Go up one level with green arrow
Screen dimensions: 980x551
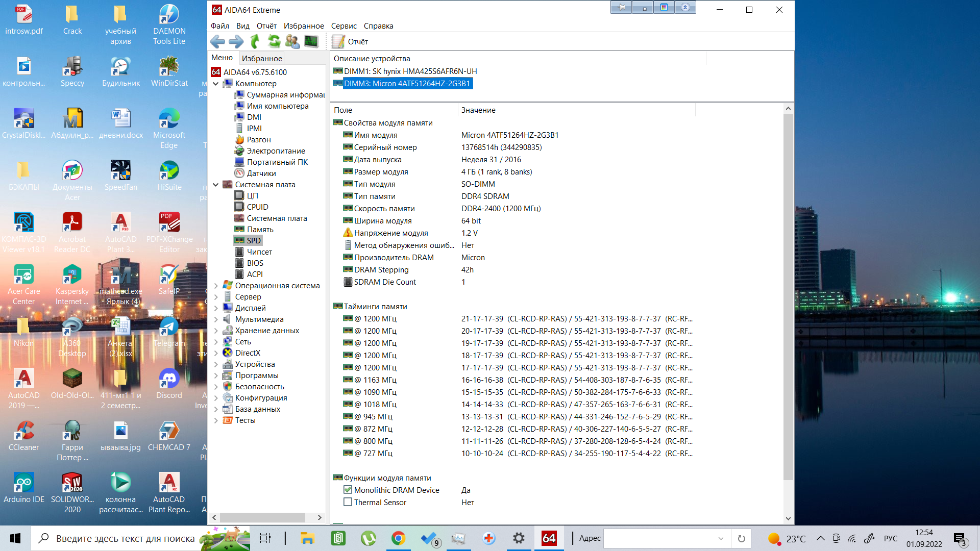point(255,41)
